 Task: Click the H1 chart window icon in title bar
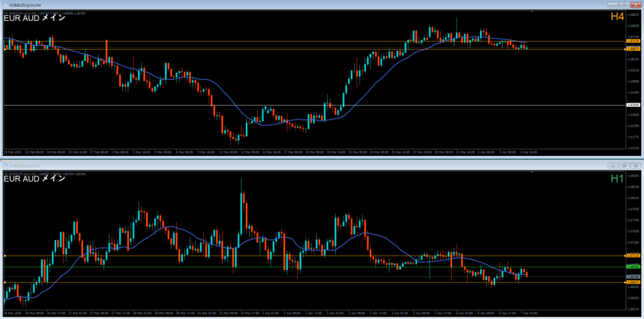pos(5,165)
